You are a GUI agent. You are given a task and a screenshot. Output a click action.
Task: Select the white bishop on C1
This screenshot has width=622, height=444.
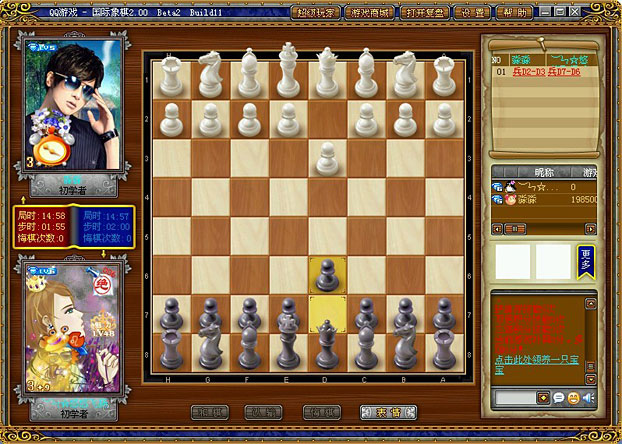(366, 73)
